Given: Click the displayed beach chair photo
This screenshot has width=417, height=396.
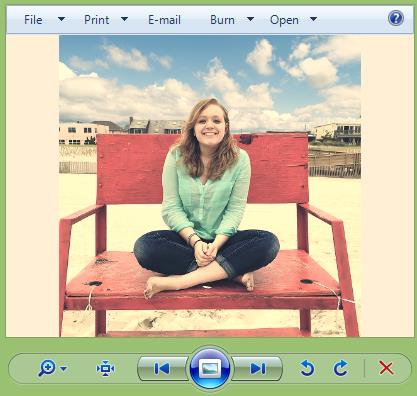Looking at the screenshot, I should point(210,186).
